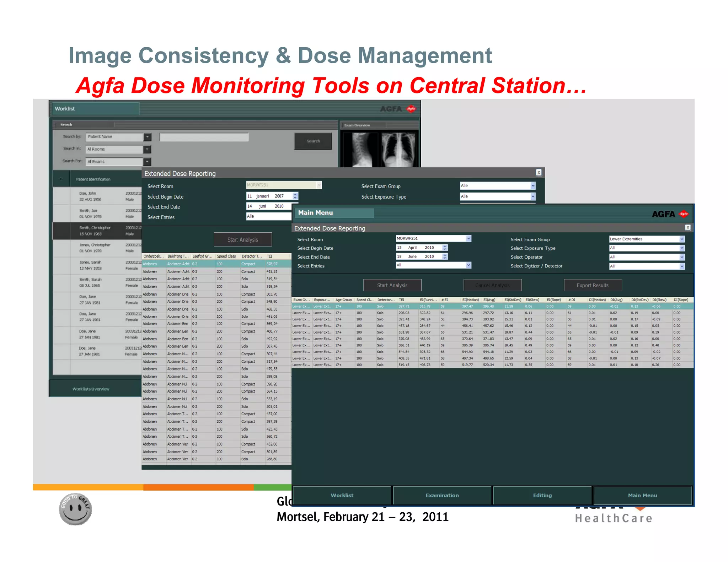Open the Search in All Rooms dropdown

pyautogui.click(x=119, y=149)
